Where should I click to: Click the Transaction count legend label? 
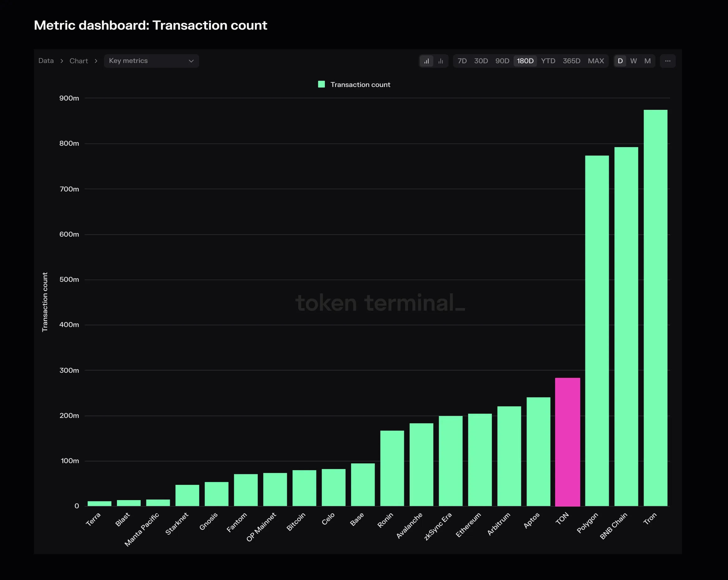360,85
